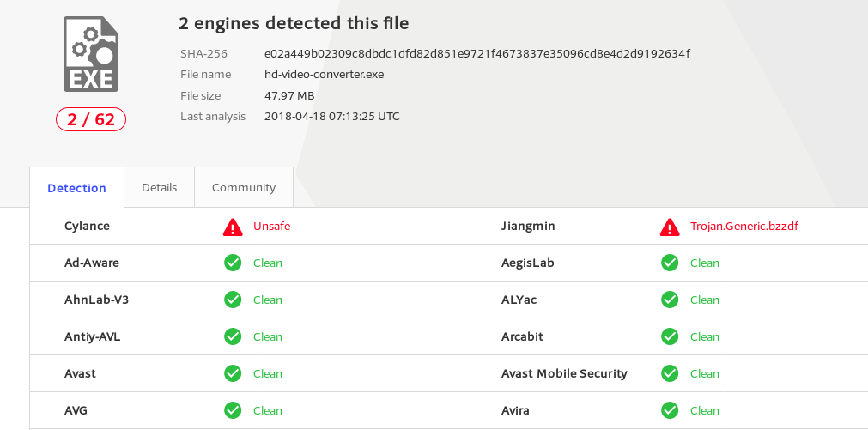Click the red warning icon beside Cylance Unsafe
868x430 pixels.
233,227
